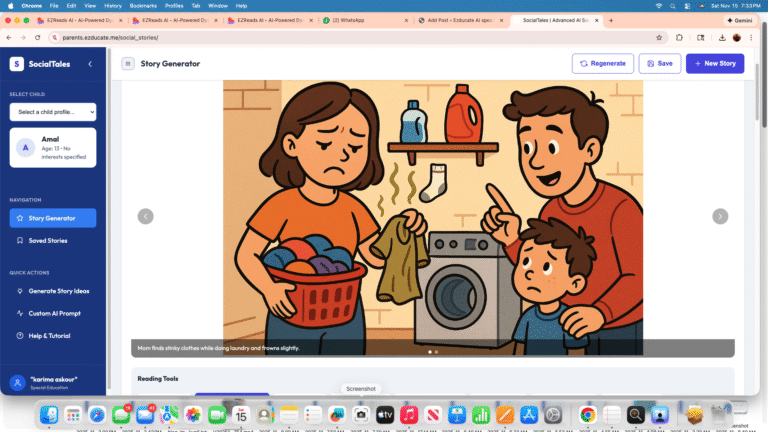Save the current story

coord(660,64)
